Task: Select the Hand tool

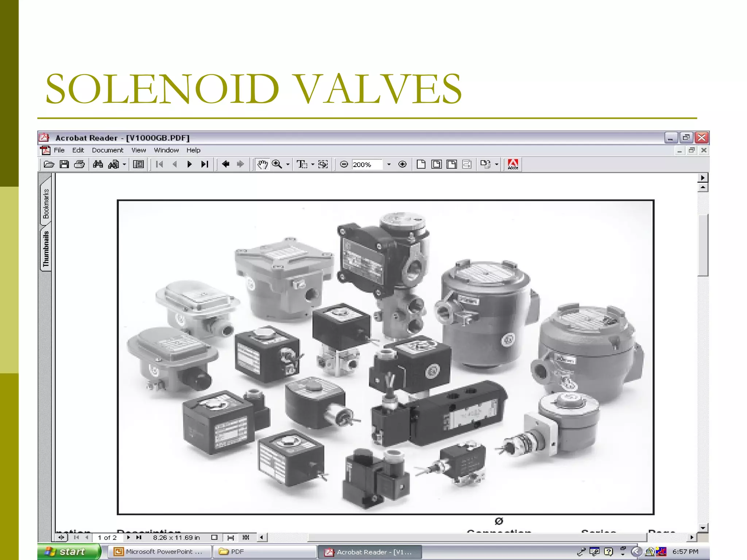Action: tap(262, 164)
